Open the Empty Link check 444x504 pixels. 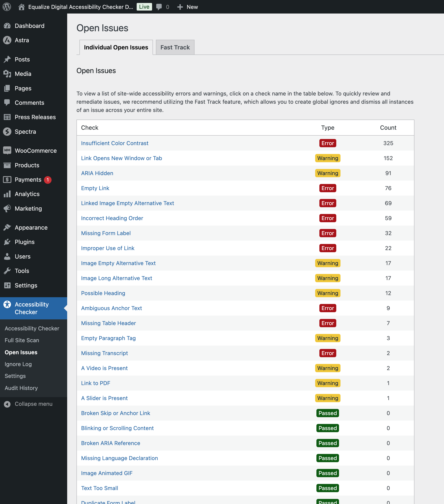(x=95, y=188)
